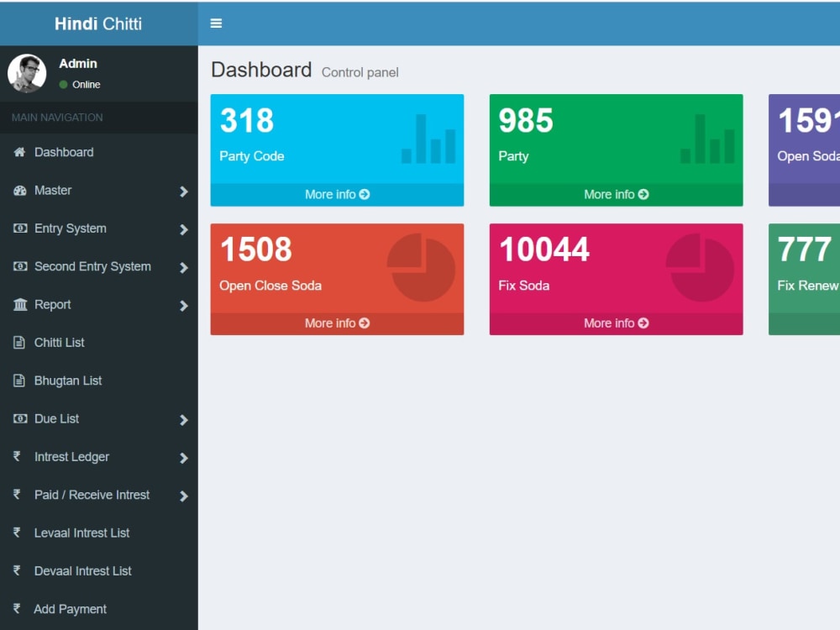Click the green Online status dot
840x630 pixels.
click(x=63, y=85)
